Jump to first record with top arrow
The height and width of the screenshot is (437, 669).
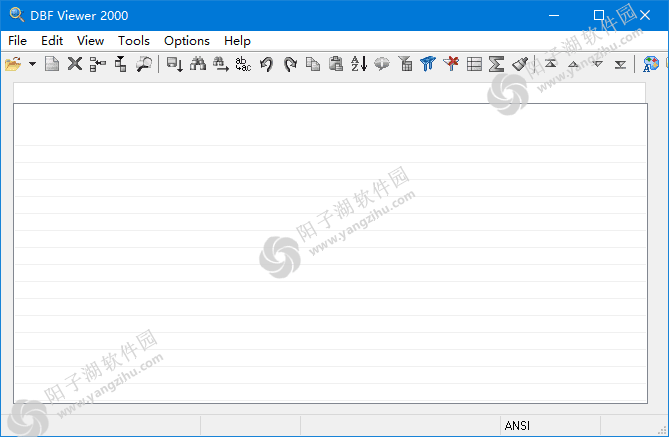click(x=551, y=64)
